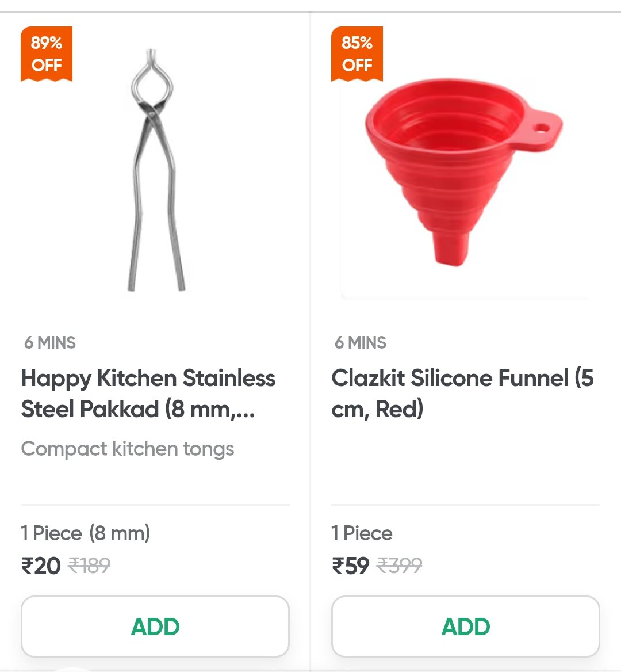Select the Compact kitchen tongs description
621x672 pixels.
pyautogui.click(x=128, y=449)
